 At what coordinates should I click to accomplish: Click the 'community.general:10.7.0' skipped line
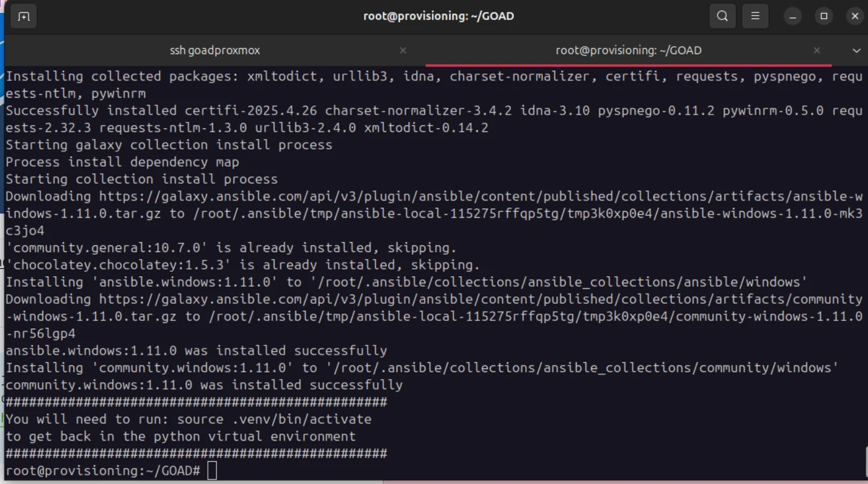(231, 248)
